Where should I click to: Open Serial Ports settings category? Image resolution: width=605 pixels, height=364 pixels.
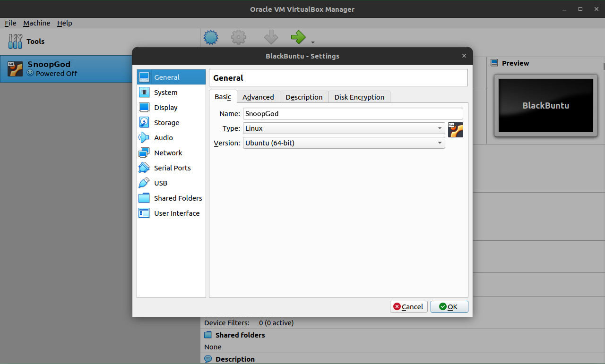pos(171,168)
